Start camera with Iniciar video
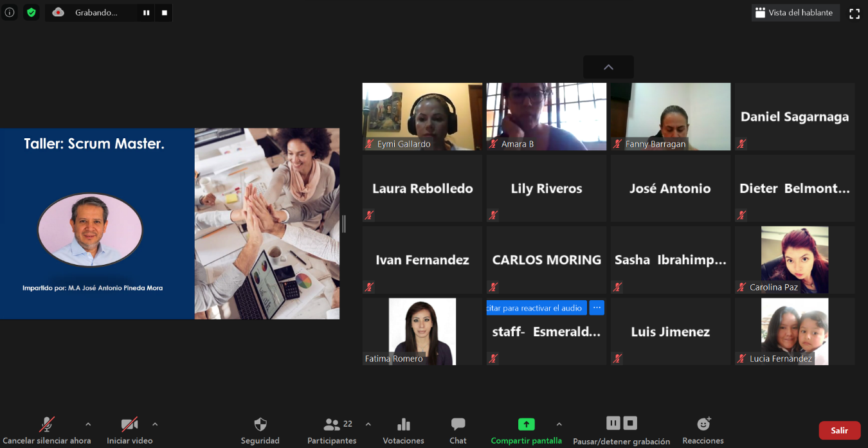Viewport: 868px width, 448px height. 129,430
